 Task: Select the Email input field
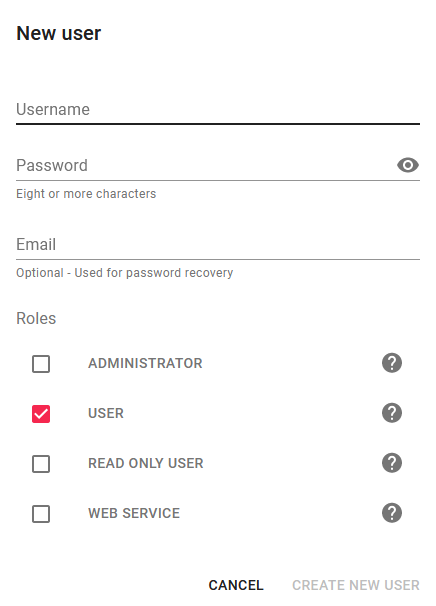pos(218,244)
